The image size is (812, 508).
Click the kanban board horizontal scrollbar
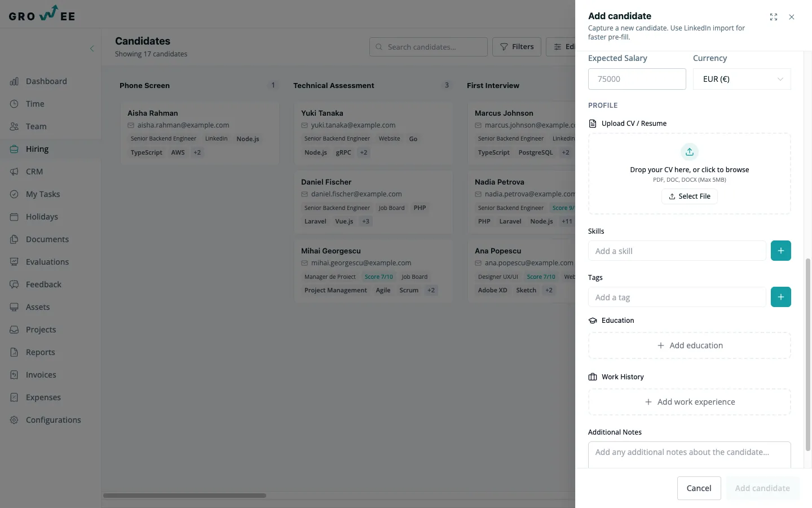pos(184,496)
